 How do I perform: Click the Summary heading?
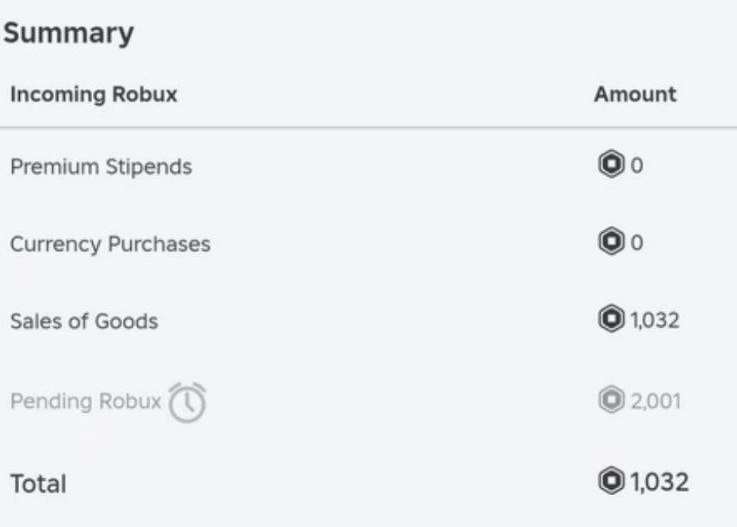[x=69, y=33]
